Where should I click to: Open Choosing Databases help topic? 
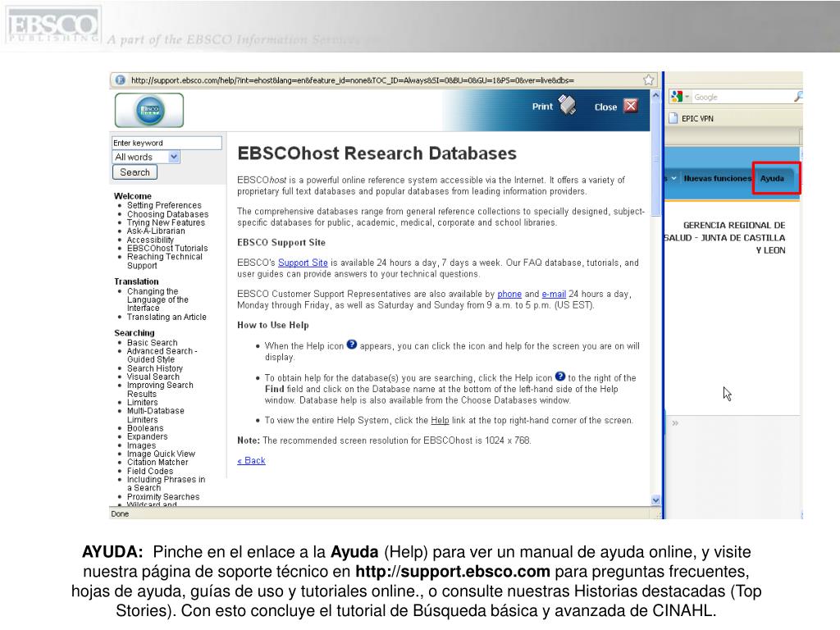(167, 214)
